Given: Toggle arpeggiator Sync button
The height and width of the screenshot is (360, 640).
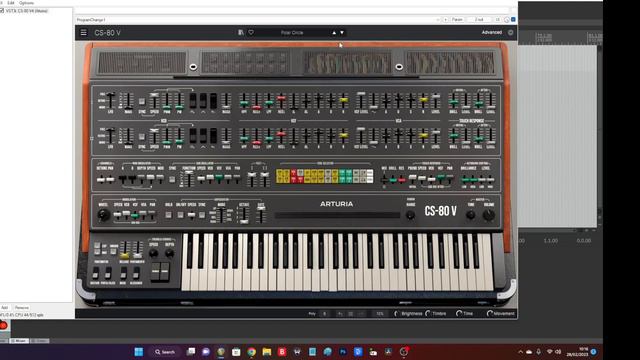Looking at the screenshot, I should 202,215.
